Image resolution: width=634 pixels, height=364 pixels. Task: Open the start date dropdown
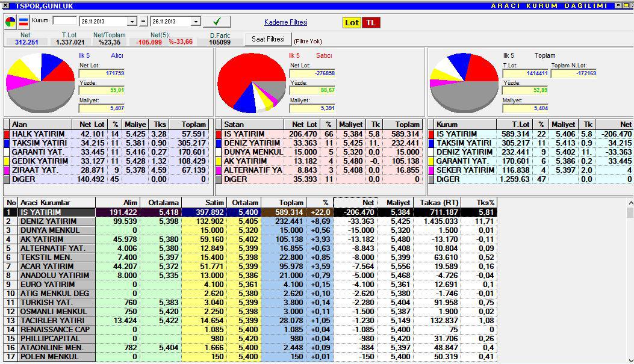coord(132,22)
